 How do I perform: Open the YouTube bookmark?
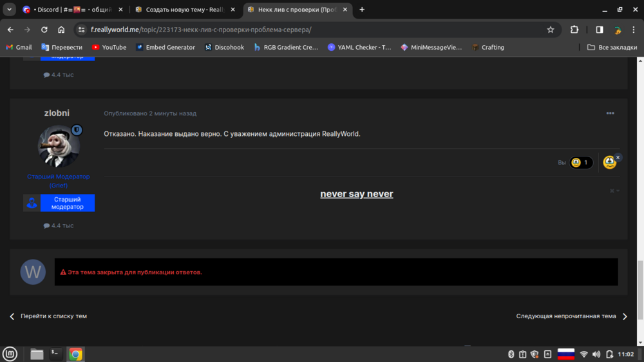coord(109,47)
